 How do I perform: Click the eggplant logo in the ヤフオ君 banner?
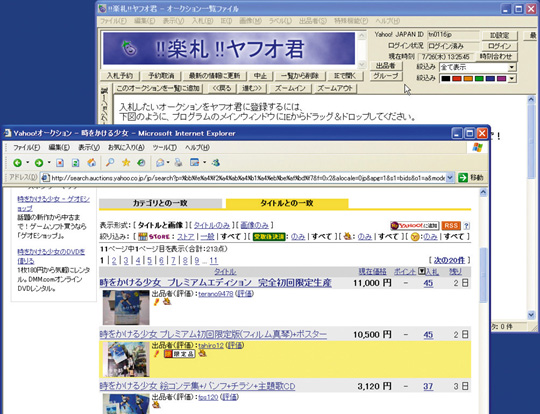(x=130, y=48)
